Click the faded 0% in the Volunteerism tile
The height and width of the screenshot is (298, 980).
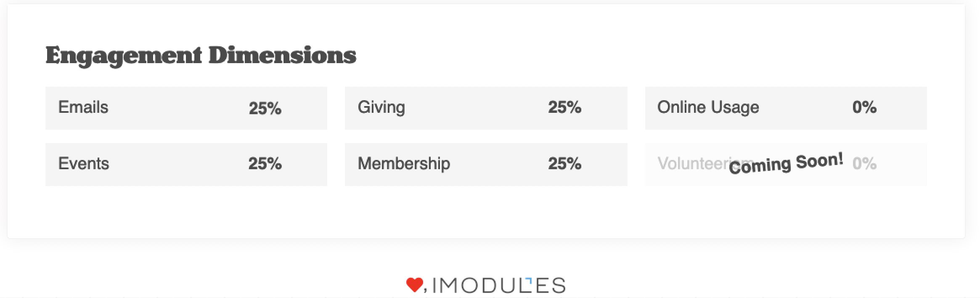coord(864,164)
